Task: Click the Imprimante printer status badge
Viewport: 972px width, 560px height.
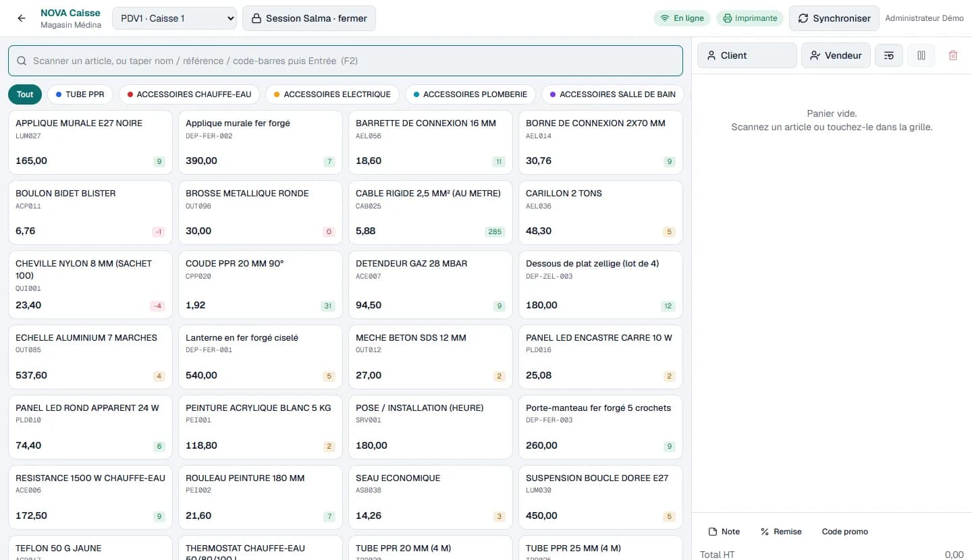Action: (749, 18)
